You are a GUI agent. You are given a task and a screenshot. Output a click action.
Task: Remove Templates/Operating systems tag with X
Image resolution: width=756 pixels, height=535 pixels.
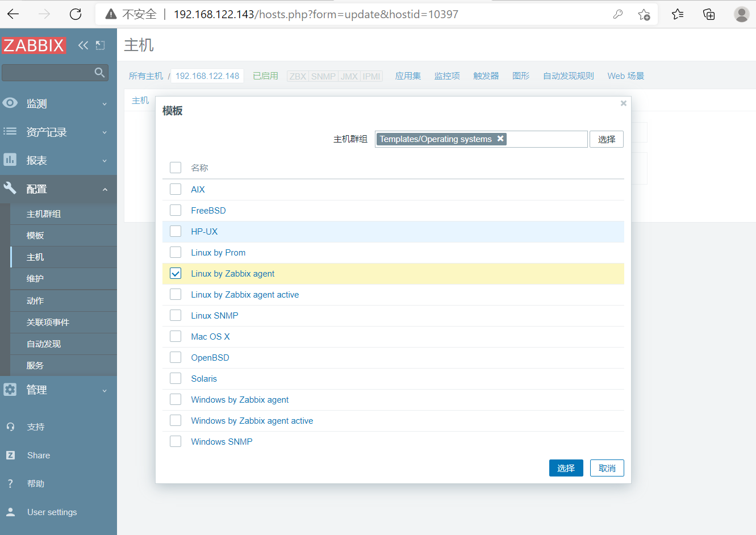pos(500,139)
